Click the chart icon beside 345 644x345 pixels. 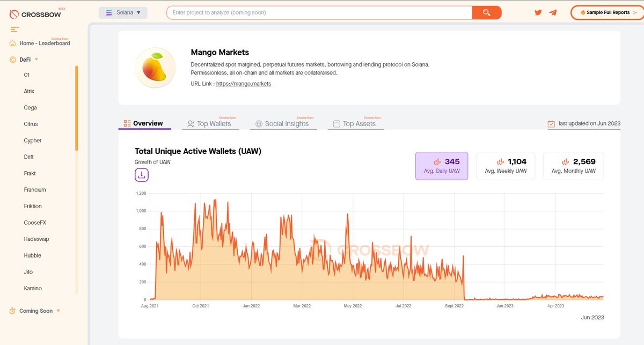coord(436,162)
